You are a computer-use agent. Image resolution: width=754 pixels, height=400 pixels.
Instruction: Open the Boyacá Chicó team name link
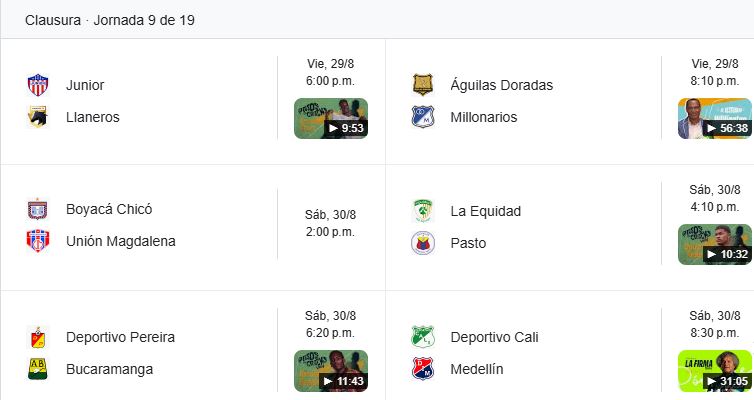coord(109,209)
